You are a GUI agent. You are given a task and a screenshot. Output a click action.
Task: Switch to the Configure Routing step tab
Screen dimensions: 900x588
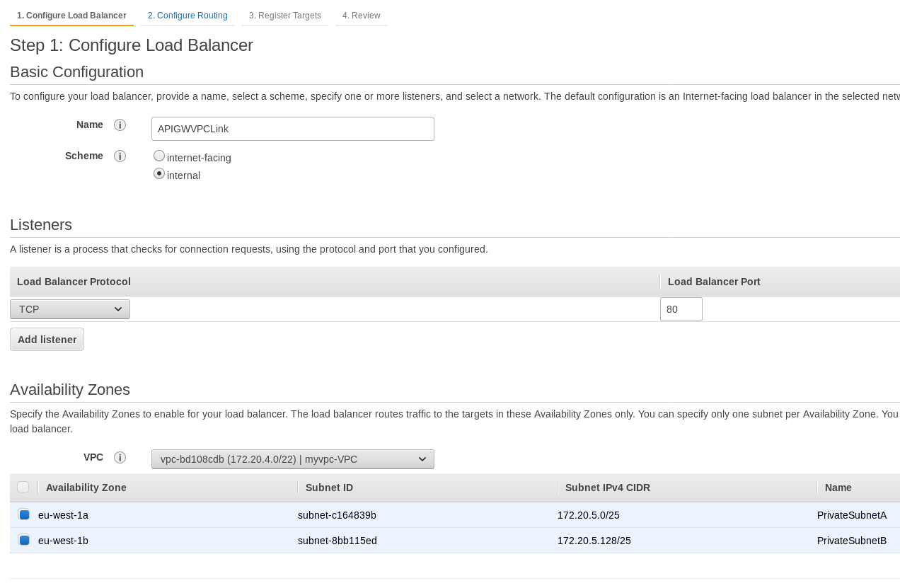click(187, 15)
